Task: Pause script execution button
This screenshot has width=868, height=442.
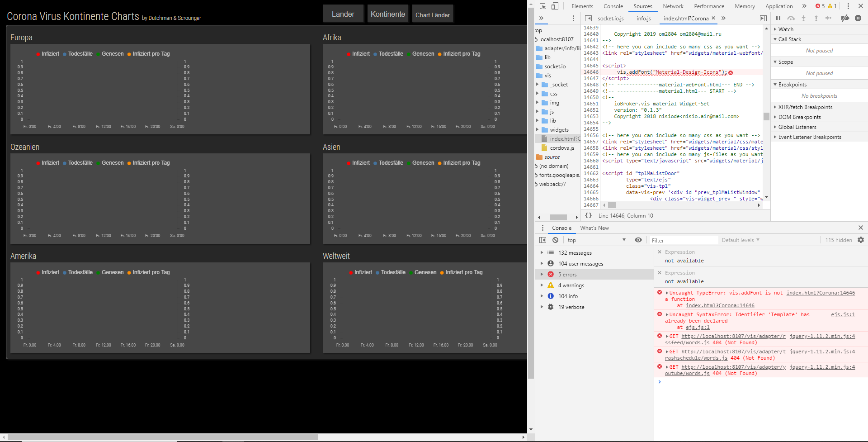Action: 778,18
